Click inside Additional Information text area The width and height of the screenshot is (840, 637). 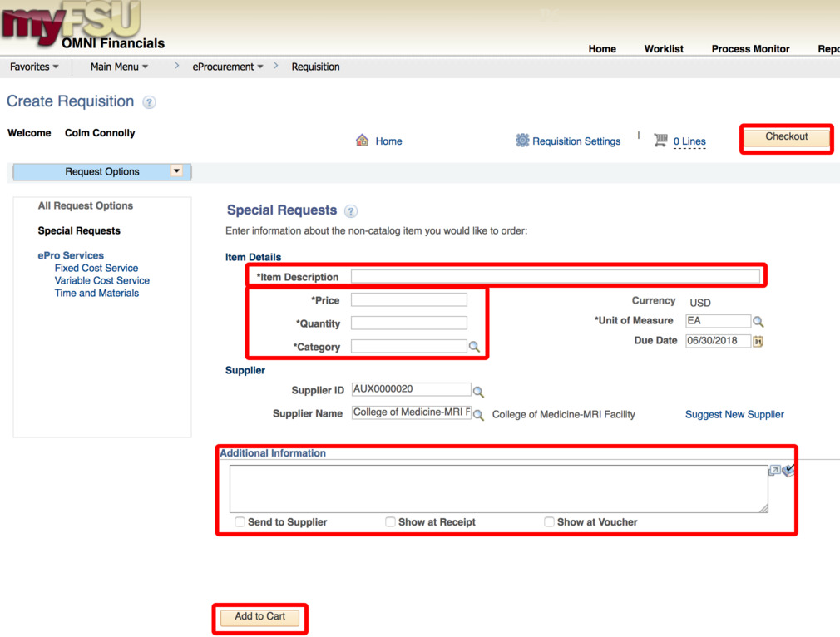click(x=499, y=489)
